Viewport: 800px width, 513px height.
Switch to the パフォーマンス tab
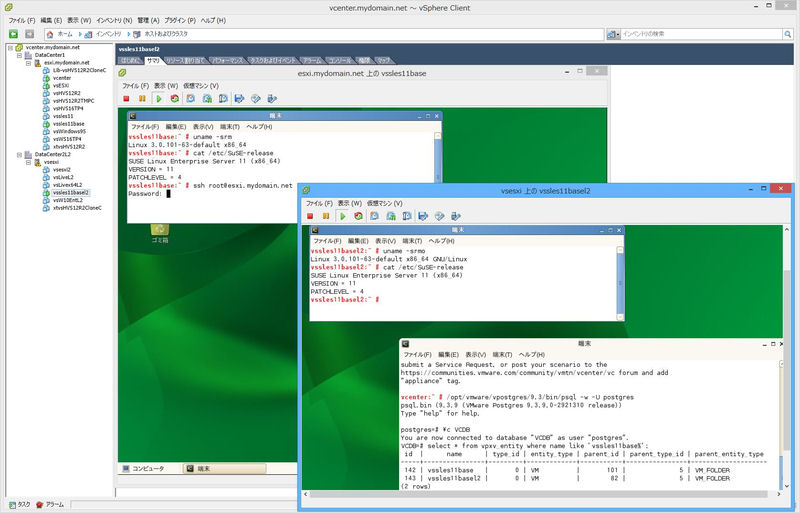[x=228, y=60]
